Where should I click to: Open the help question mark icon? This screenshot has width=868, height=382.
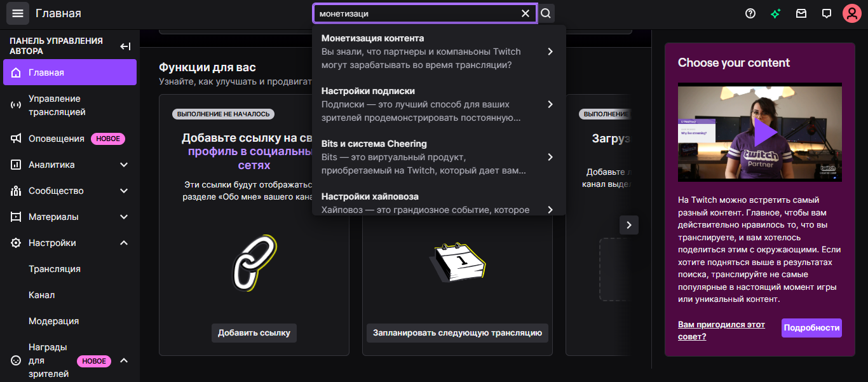pyautogui.click(x=750, y=13)
